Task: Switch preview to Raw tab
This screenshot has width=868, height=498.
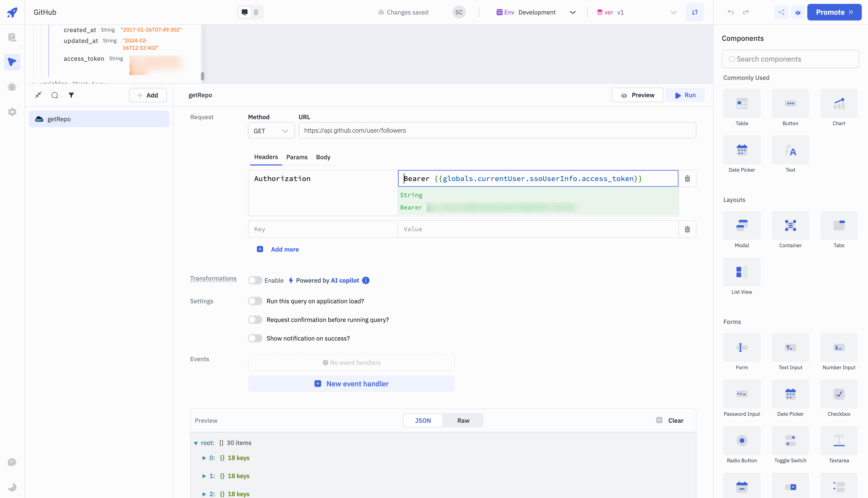Action: (463, 421)
